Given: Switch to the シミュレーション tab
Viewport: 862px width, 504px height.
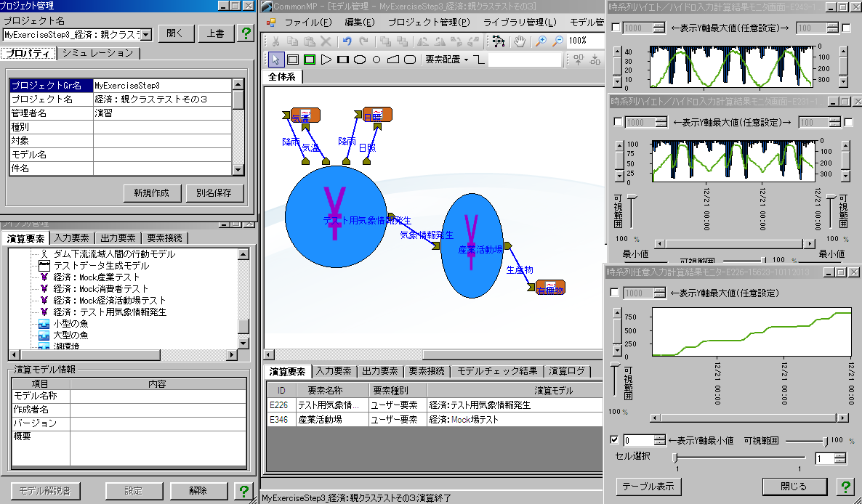Looking at the screenshot, I should point(97,53).
